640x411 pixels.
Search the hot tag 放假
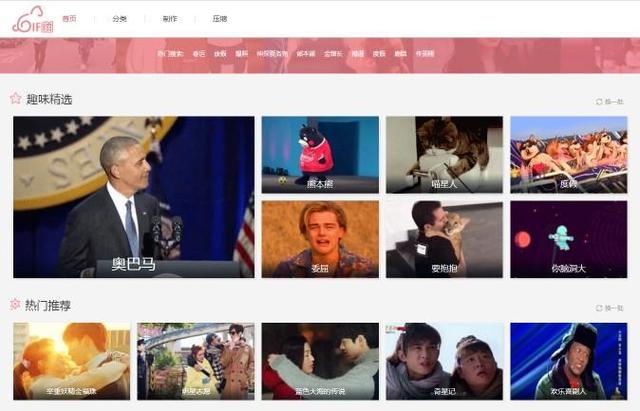coord(220,53)
